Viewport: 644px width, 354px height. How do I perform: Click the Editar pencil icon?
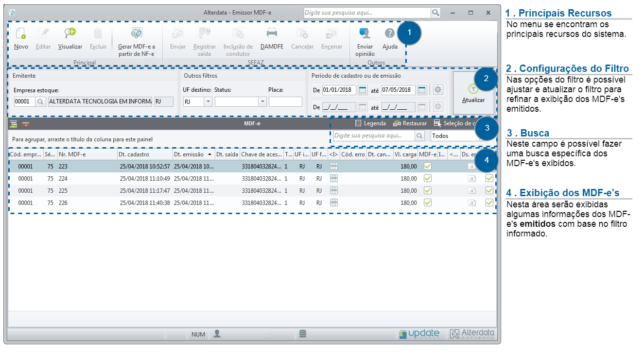pos(43,34)
